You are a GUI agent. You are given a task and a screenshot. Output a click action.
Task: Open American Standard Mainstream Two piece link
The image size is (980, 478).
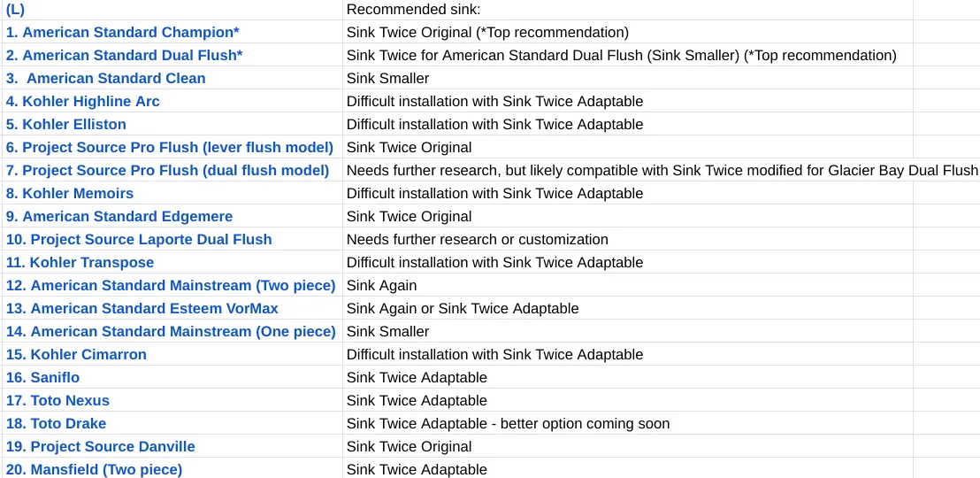click(x=171, y=286)
